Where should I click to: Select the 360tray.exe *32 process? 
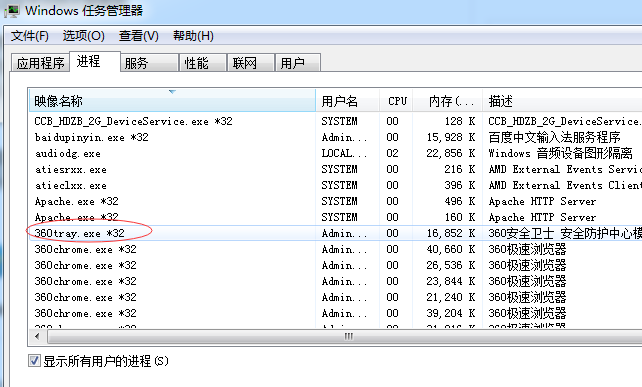coord(336,233)
